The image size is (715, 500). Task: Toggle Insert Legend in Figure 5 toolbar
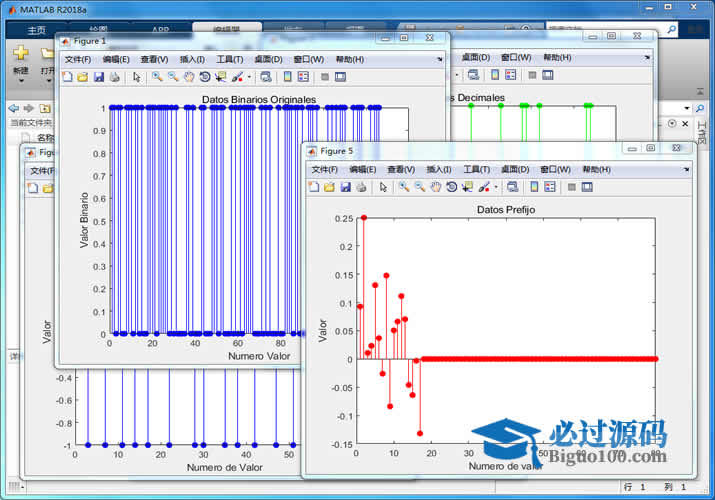point(550,187)
